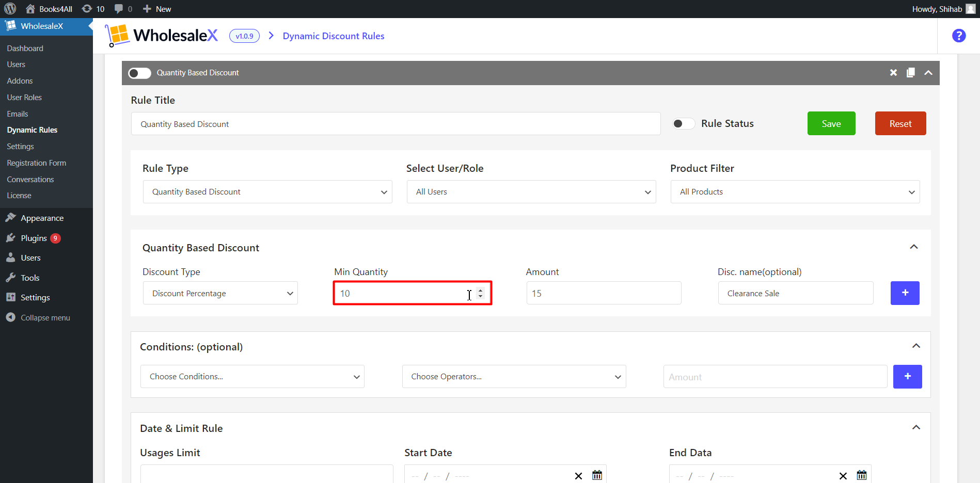Open the WordPress logo menu
The height and width of the screenshot is (483, 980).
pyautogui.click(x=10, y=9)
